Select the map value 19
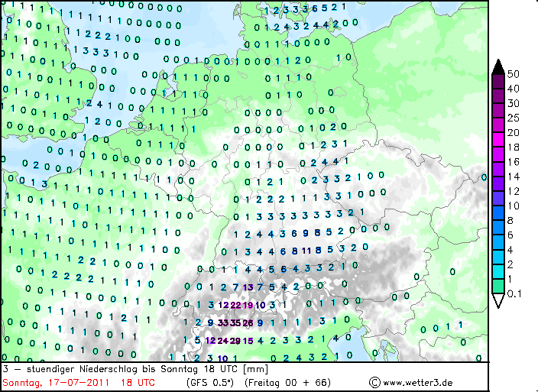Viewport: 538px width, 392px height. point(248,305)
